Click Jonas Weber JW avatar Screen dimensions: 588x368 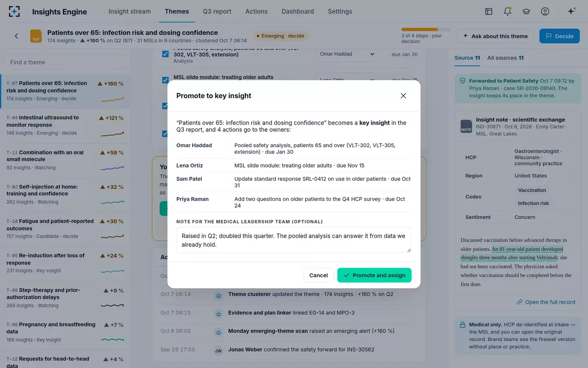click(218, 350)
